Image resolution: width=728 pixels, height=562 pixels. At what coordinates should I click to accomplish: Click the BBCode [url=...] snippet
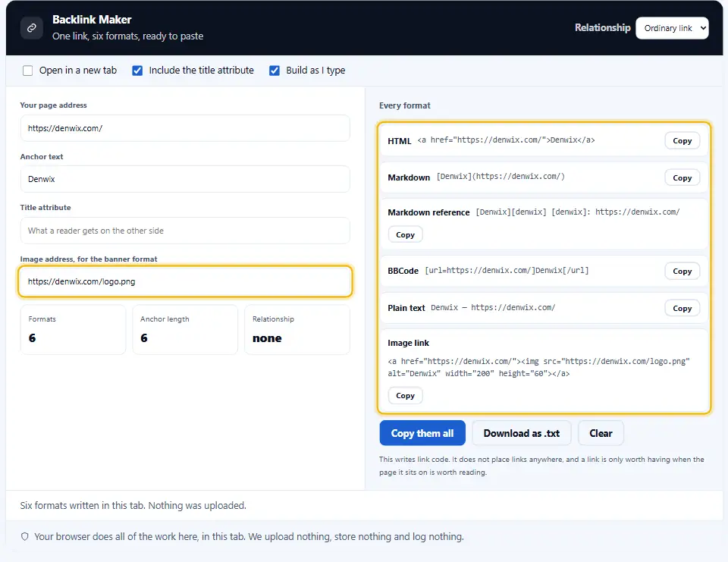pyautogui.click(x=507, y=270)
